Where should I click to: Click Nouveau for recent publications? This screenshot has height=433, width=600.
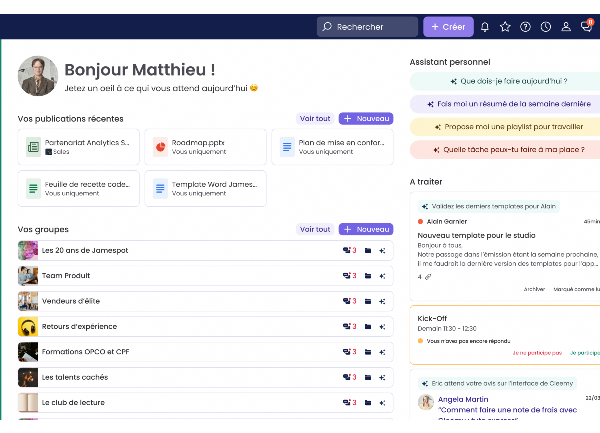tap(366, 119)
